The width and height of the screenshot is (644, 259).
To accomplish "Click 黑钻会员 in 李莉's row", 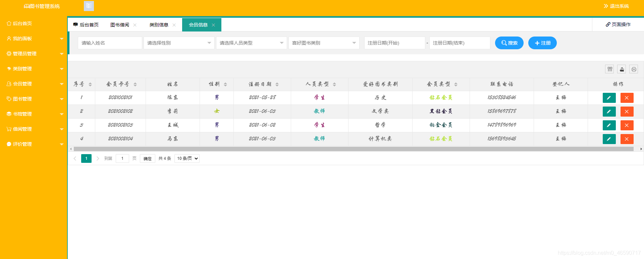I will (x=441, y=111).
